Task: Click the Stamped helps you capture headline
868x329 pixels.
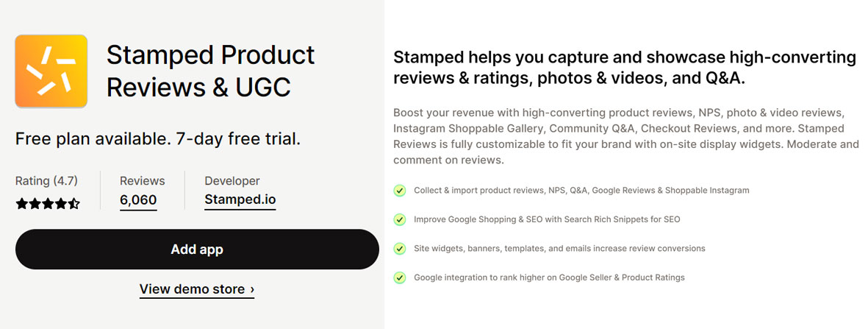Action: point(625,68)
